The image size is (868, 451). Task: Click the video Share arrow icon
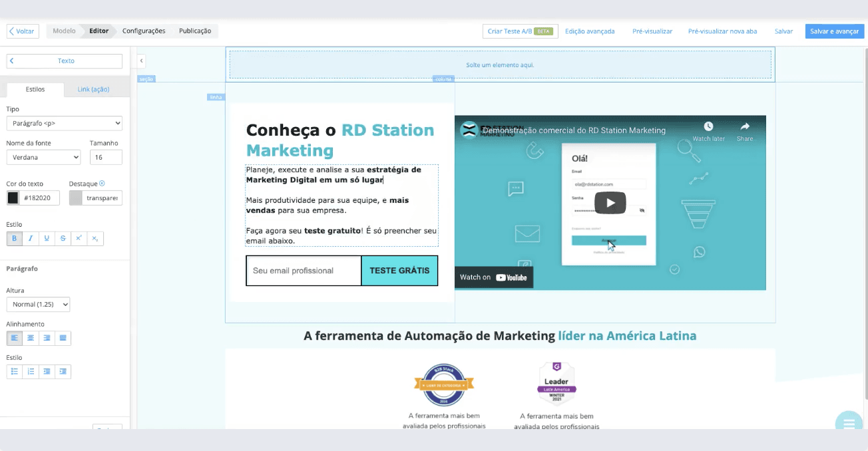pos(745,126)
